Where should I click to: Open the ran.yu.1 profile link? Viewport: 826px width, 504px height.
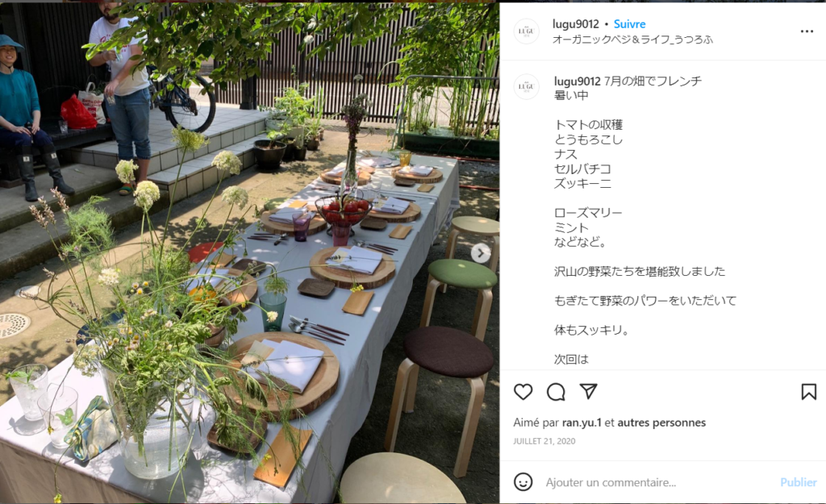pos(582,423)
